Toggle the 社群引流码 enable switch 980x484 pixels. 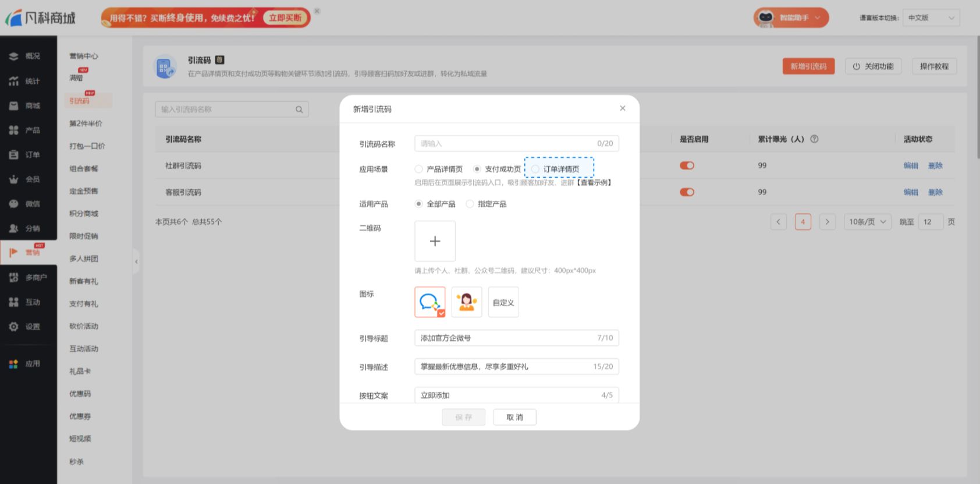[x=687, y=165]
